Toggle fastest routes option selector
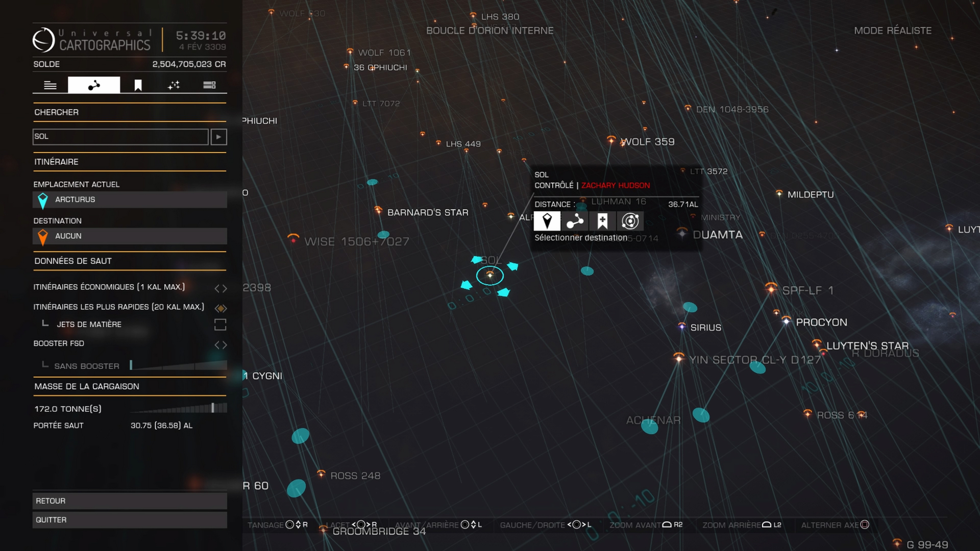 pos(220,308)
